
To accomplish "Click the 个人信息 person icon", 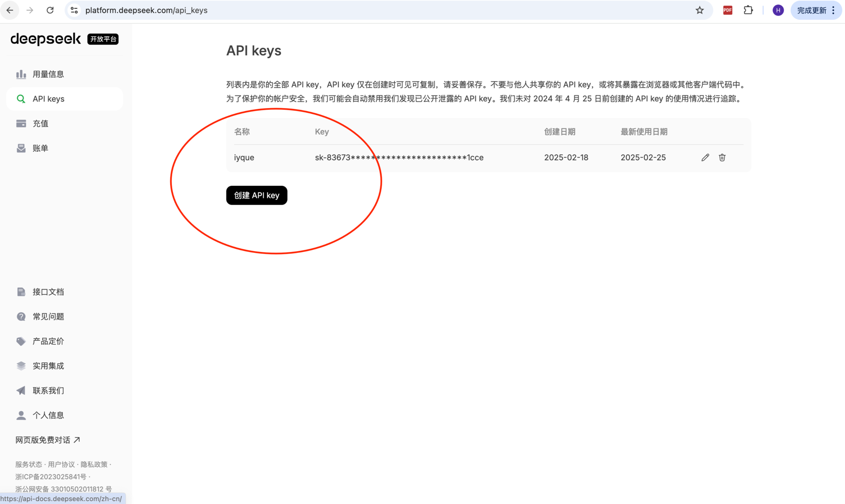I will tap(21, 415).
